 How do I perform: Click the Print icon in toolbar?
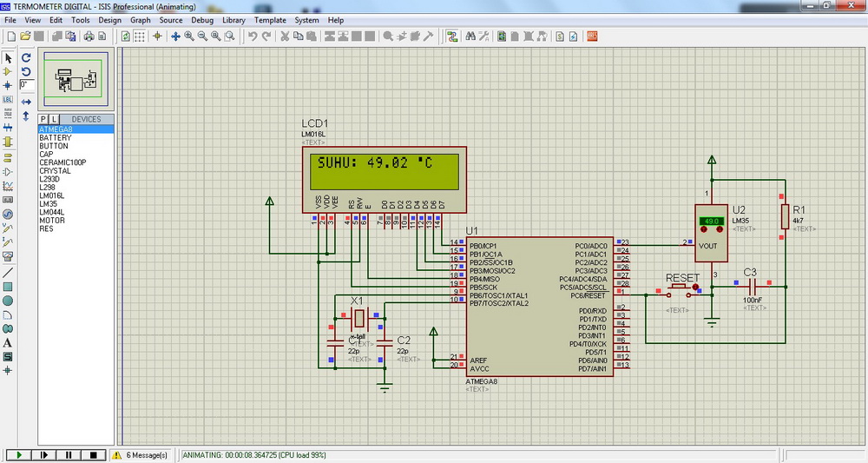click(x=88, y=36)
